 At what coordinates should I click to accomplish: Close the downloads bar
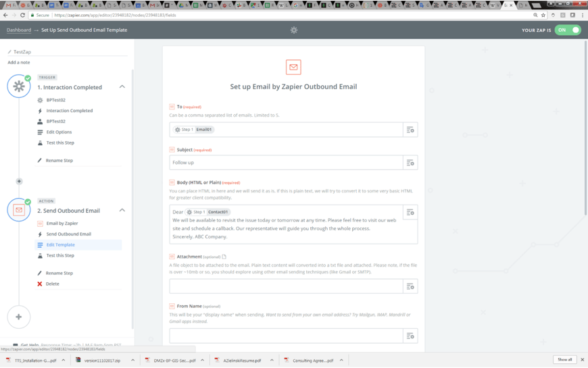[x=583, y=360]
